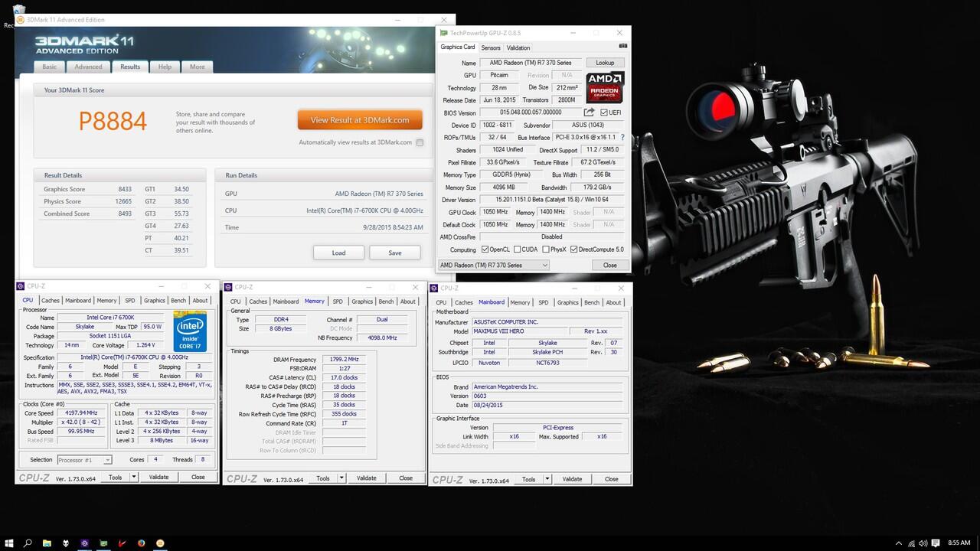Toggle the DirectCompute 5.0 checkbox

click(x=573, y=249)
